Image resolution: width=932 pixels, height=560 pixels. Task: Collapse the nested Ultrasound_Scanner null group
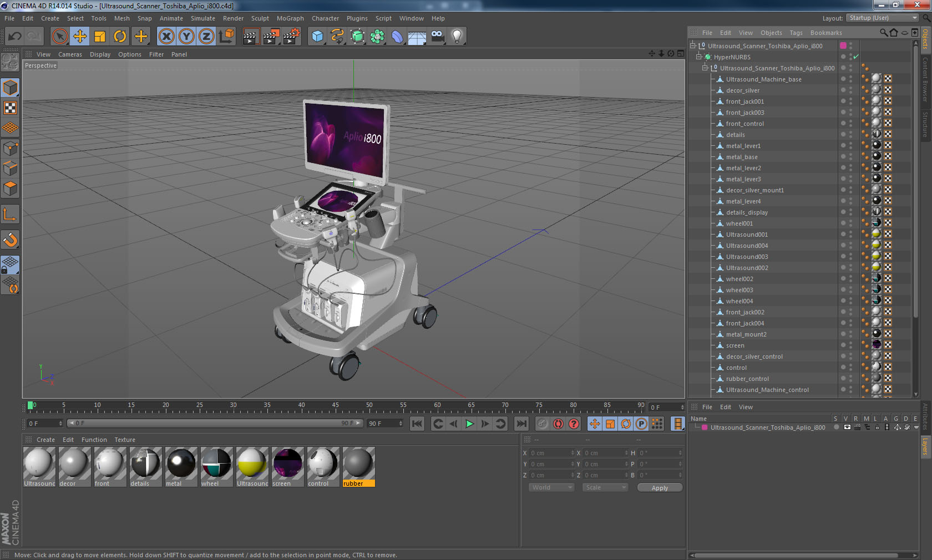[705, 68]
